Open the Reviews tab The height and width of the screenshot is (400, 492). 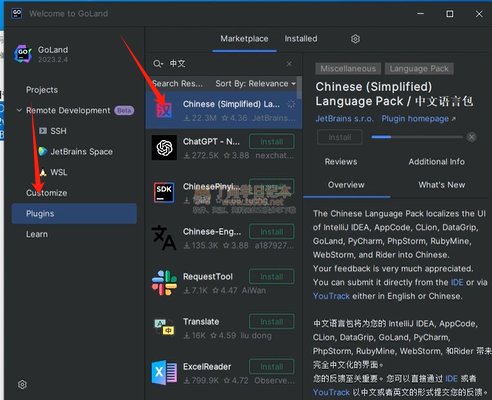pyautogui.click(x=341, y=162)
